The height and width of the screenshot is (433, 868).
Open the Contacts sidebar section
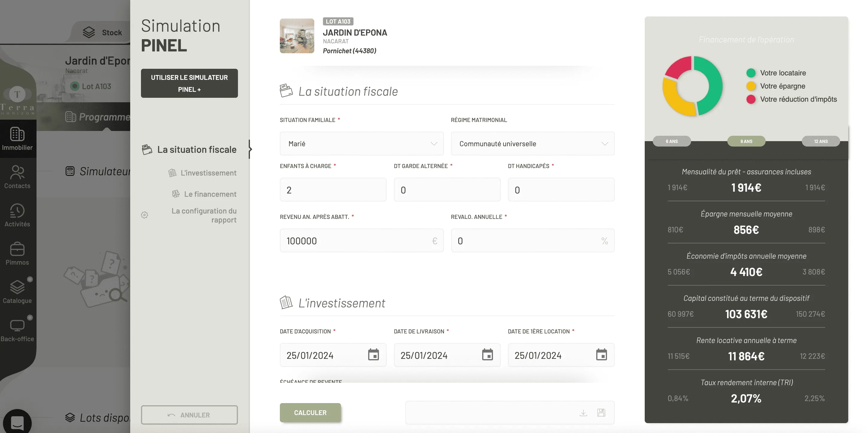tap(17, 177)
